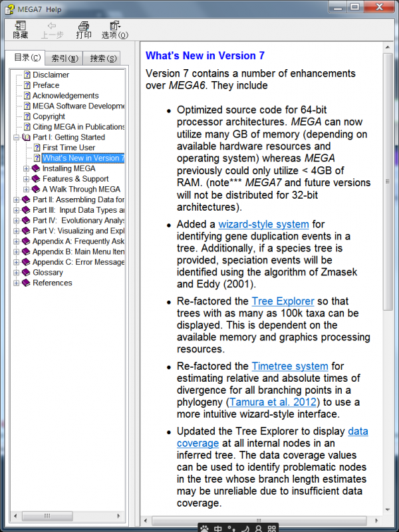Collapse the Part I: Getting Started node
Image resolution: width=399 pixels, height=532 pixels.
(x=16, y=138)
